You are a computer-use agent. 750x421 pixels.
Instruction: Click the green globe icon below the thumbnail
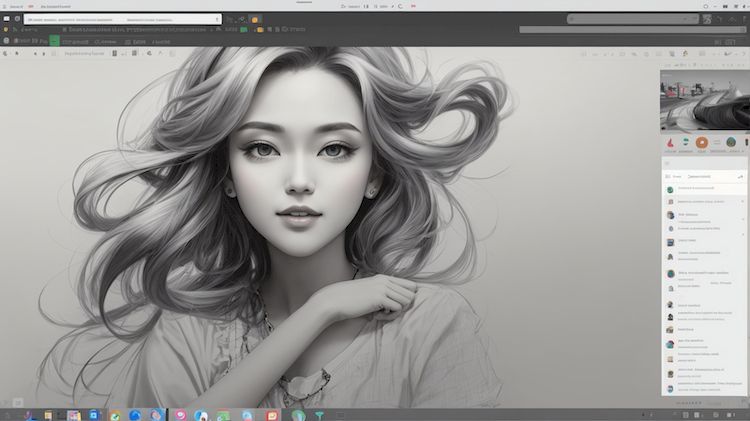731,142
